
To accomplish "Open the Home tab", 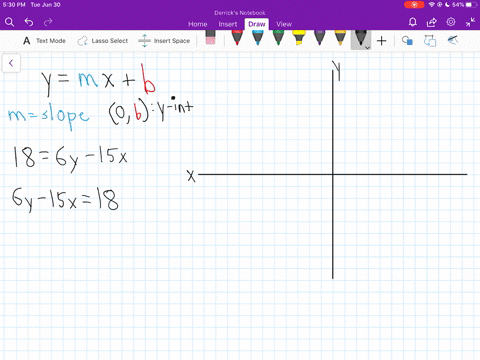I will 197,24.
